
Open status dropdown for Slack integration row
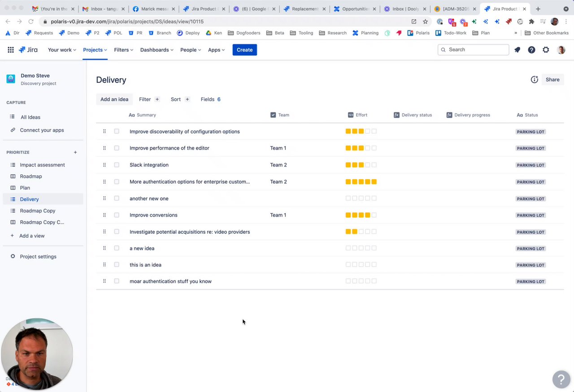[x=531, y=165]
